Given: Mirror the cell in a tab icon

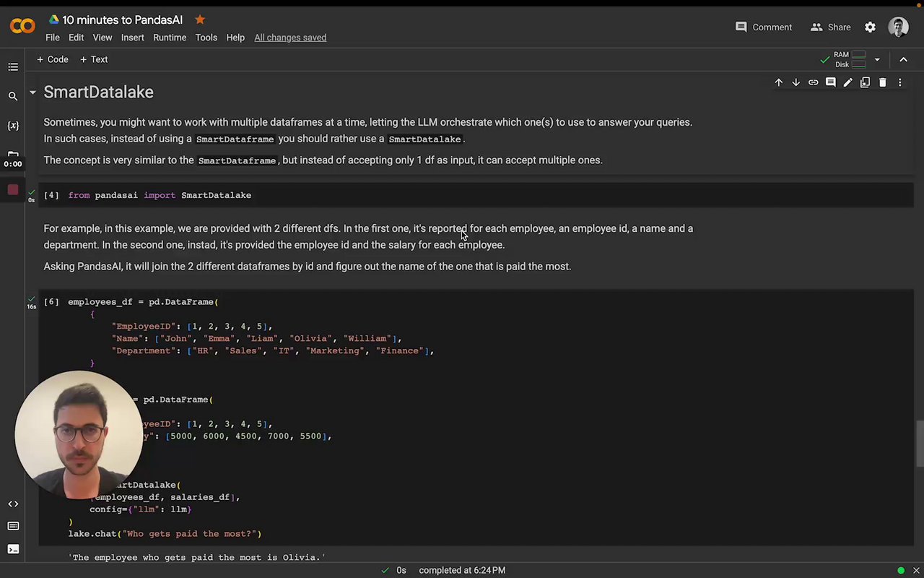Looking at the screenshot, I should 865,82.
